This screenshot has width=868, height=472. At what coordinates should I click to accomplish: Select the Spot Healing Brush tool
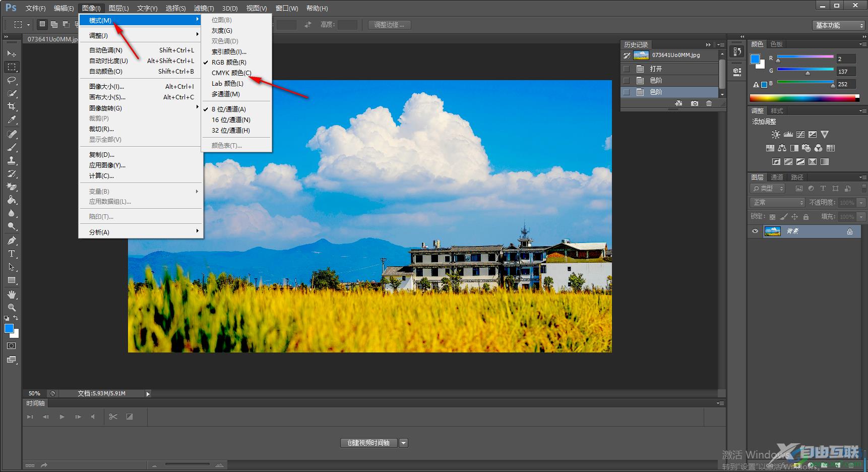click(12, 134)
